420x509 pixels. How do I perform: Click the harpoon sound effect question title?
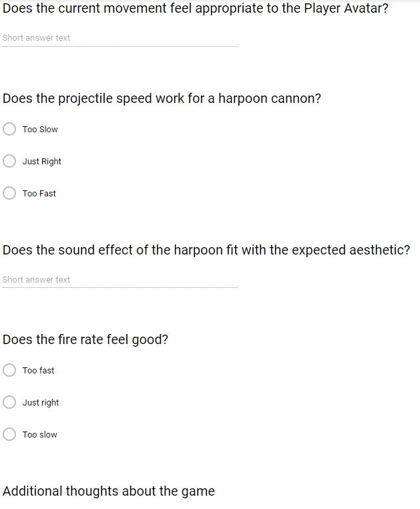pyautogui.click(x=206, y=250)
